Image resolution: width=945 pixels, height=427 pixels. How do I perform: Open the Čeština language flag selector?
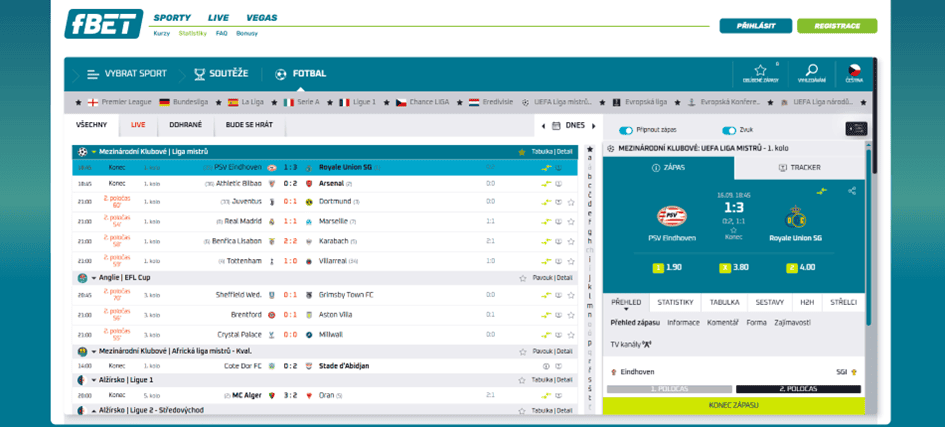coord(854,72)
